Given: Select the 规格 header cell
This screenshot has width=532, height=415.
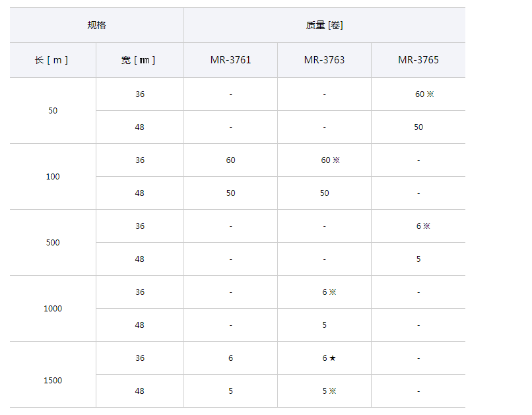Looking at the screenshot, I should (x=96, y=25).
